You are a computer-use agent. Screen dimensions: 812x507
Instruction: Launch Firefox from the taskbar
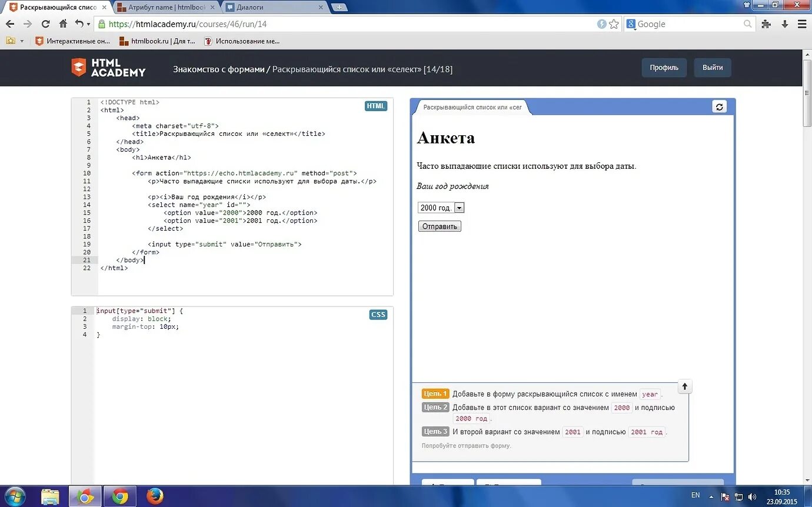pyautogui.click(x=155, y=496)
